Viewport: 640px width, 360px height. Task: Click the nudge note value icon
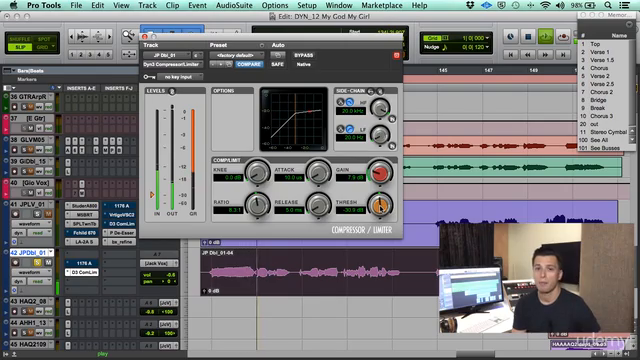click(444, 47)
